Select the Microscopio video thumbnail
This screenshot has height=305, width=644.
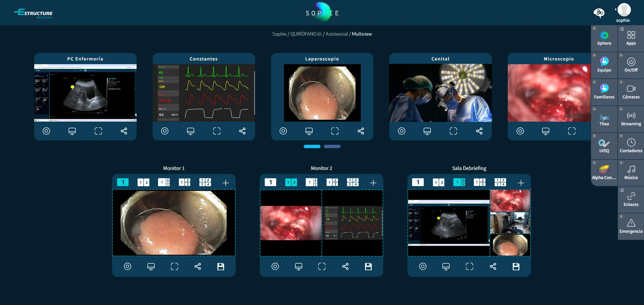[549, 93]
